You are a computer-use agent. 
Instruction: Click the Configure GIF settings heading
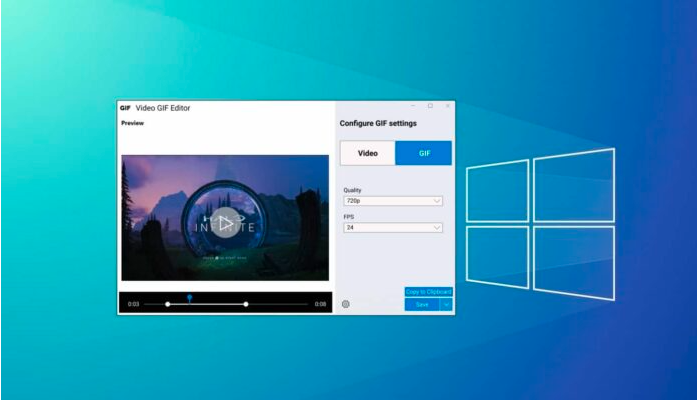pyautogui.click(x=378, y=123)
